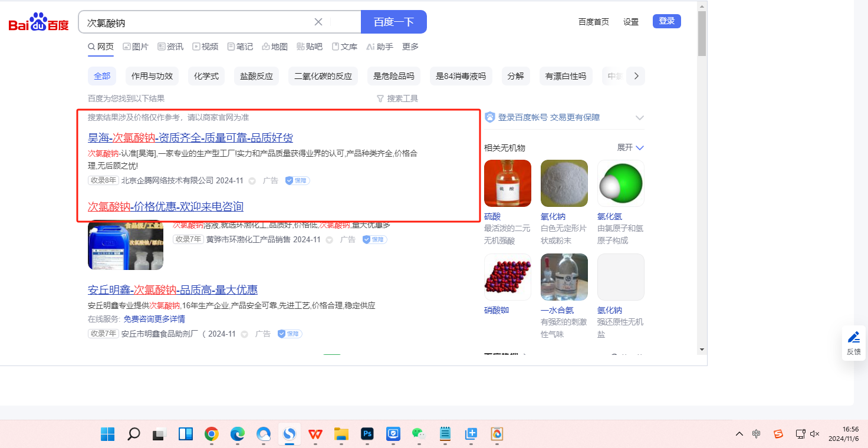Click the 反馈 feedback button
Image resolution: width=868 pixels, height=448 pixels.
pyautogui.click(x=853, y=342)
